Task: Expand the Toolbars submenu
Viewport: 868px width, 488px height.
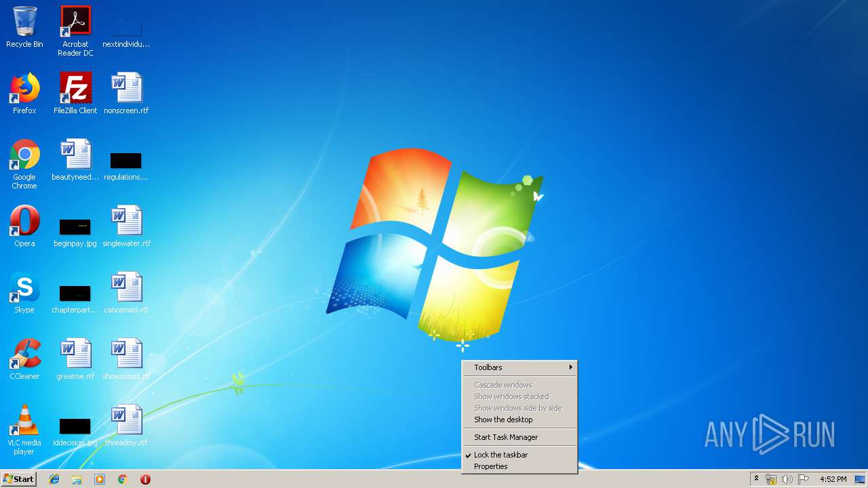Action: (519, 367)
